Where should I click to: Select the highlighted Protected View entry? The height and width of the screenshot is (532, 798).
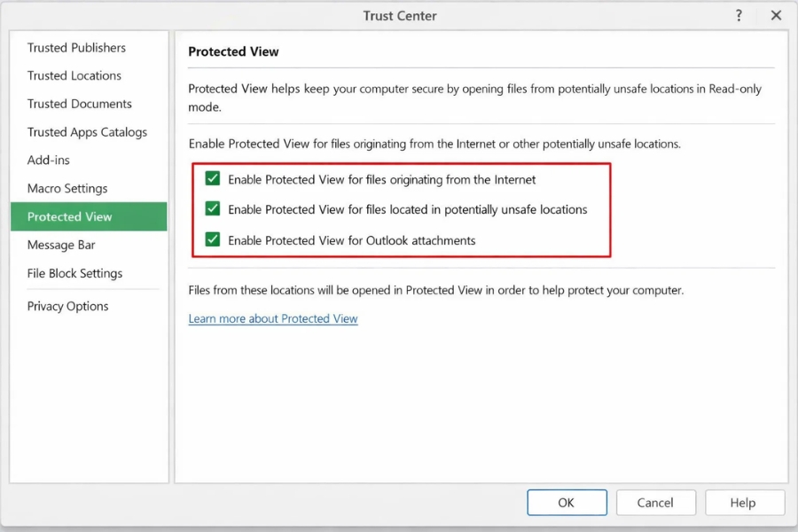pos(70,216)
